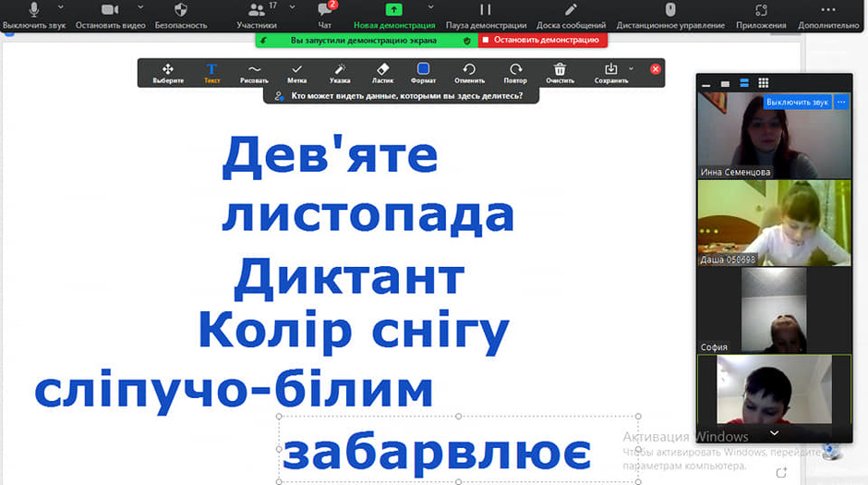Click text 'листопада' on whiteboard

[368, 216]
